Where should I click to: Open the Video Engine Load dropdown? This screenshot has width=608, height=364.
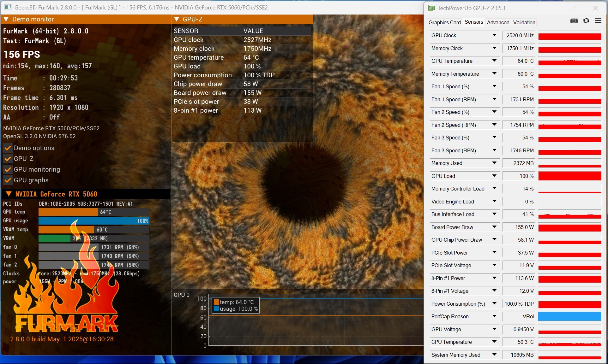coord(494,201)
